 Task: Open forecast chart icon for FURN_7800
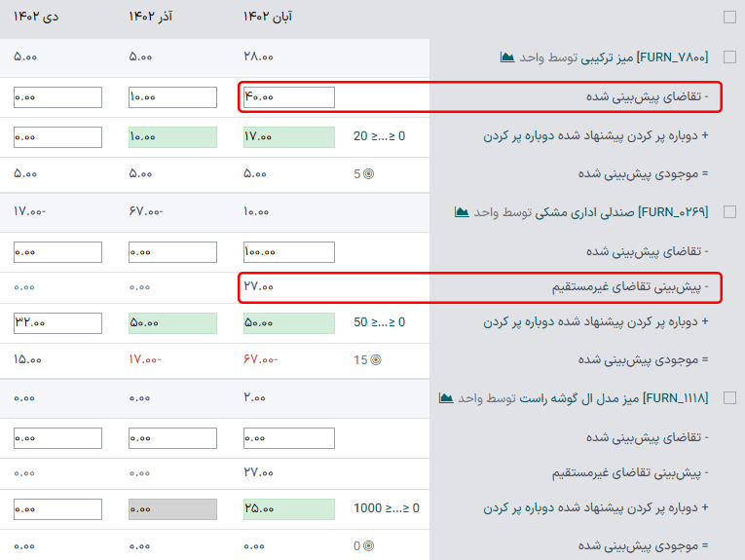(x=507, y=57)
